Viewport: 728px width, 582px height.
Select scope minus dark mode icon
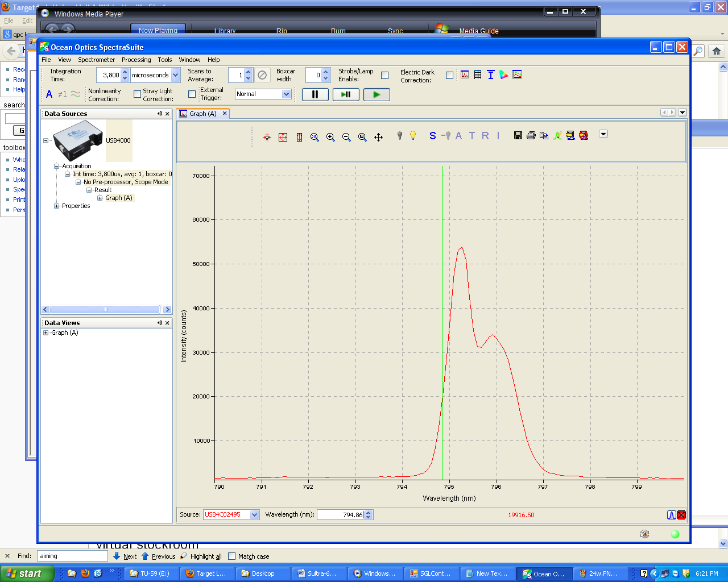(x=446, y=135)
